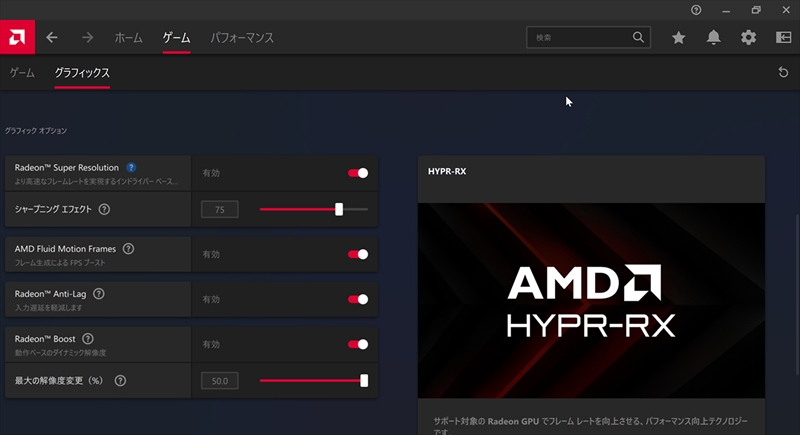Close the AMD Software window
The width and height of the screenshot is (800, 435).
(x=786, y=10)
